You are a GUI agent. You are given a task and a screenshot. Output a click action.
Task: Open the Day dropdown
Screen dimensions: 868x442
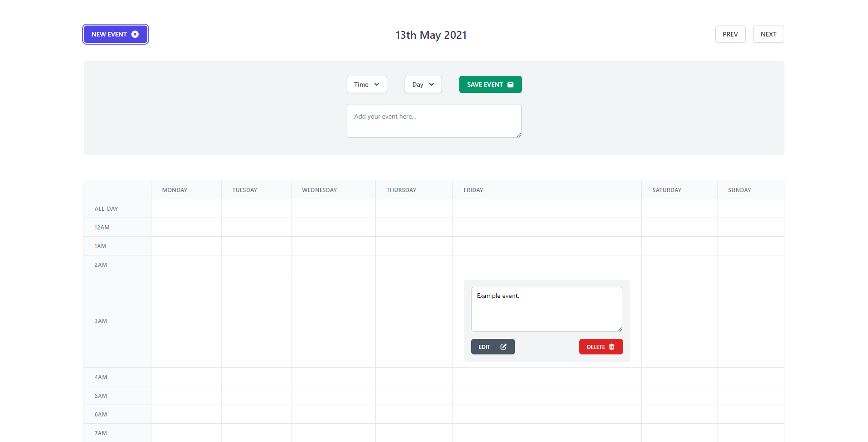pos(422,84)
